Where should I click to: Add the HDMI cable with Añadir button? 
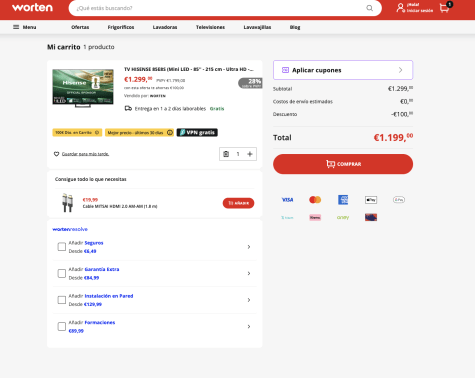pyautogui.click(x=238, y=203)
